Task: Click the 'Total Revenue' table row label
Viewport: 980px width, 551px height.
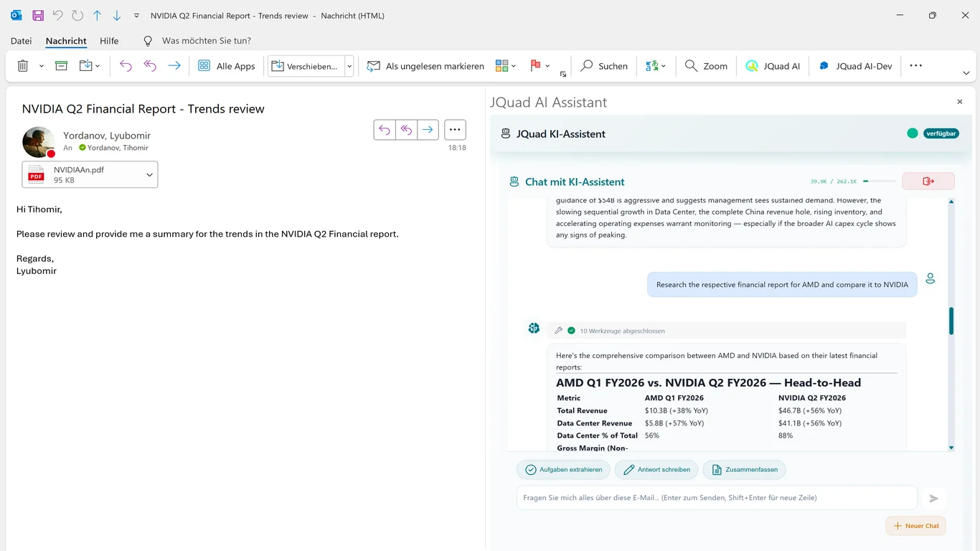Action: (582, 411)
